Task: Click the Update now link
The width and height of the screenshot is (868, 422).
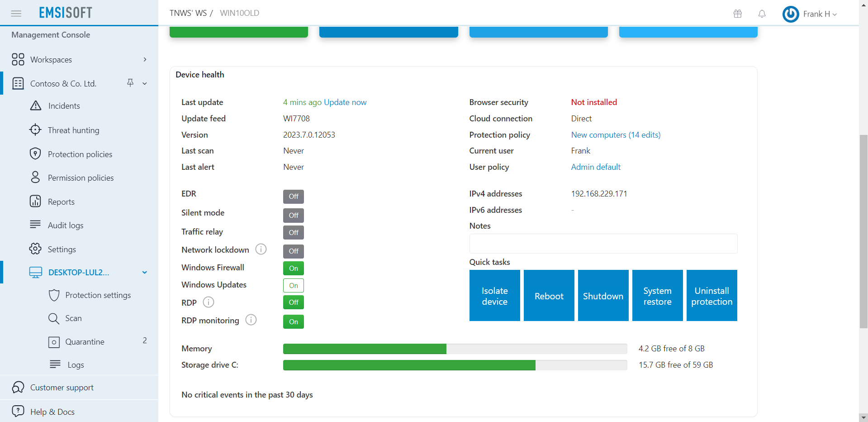Action: coord(345,102)
